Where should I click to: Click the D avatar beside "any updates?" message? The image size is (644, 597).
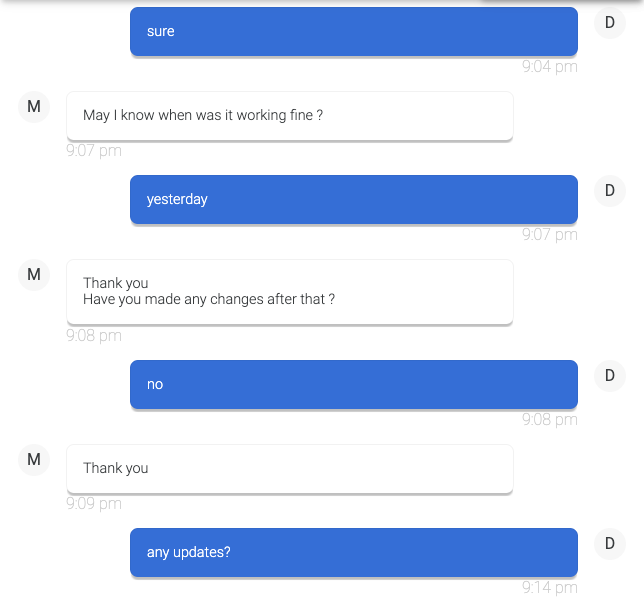610,543
